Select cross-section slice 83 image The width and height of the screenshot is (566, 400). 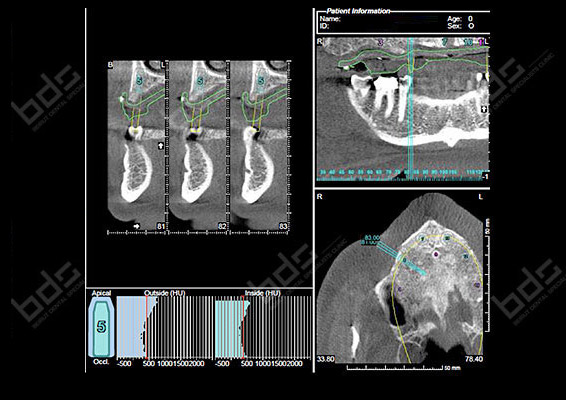pos(259,145)
